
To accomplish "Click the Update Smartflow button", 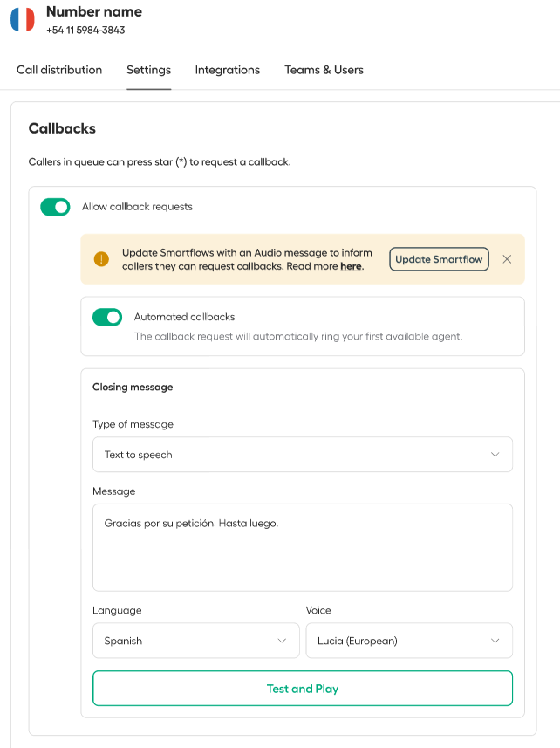I will point(439,259).
